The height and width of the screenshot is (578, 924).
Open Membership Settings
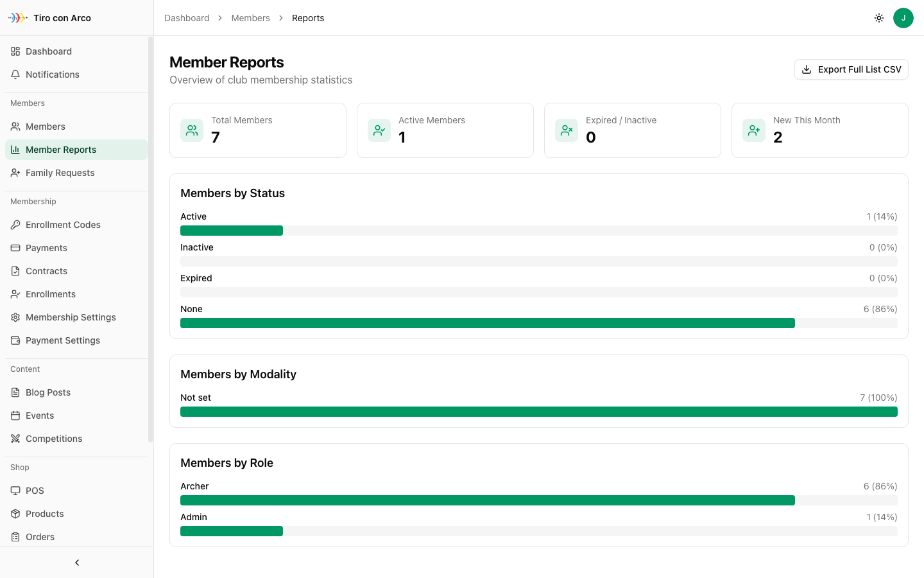pos(71,317)
